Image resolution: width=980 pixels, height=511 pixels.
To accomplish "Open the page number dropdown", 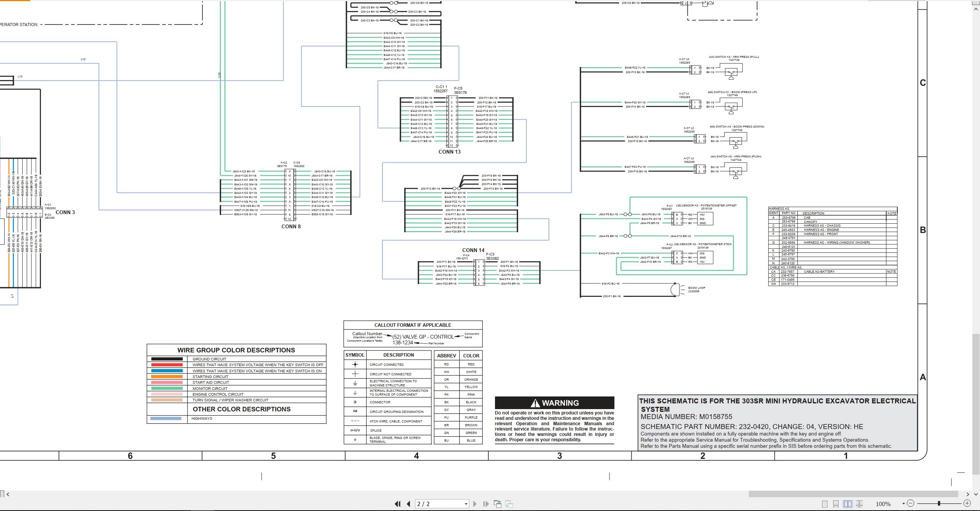I will (x=466, y=504).
